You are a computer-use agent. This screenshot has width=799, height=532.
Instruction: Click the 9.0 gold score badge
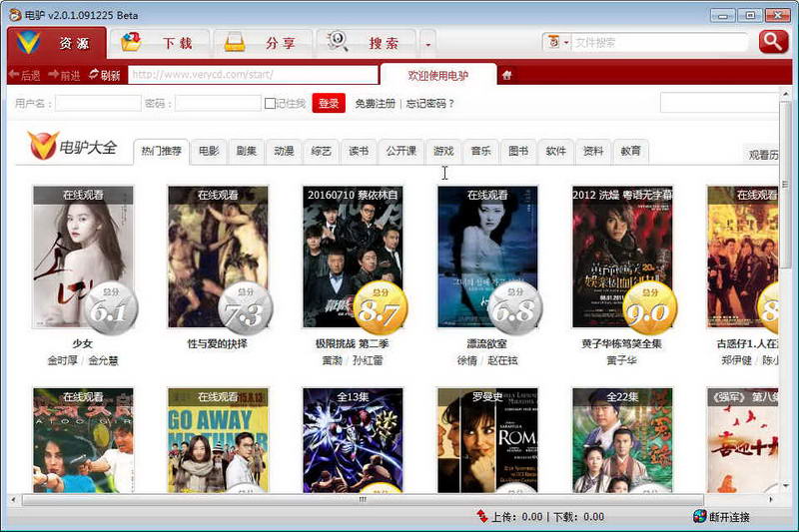click(x=650, y=308)
